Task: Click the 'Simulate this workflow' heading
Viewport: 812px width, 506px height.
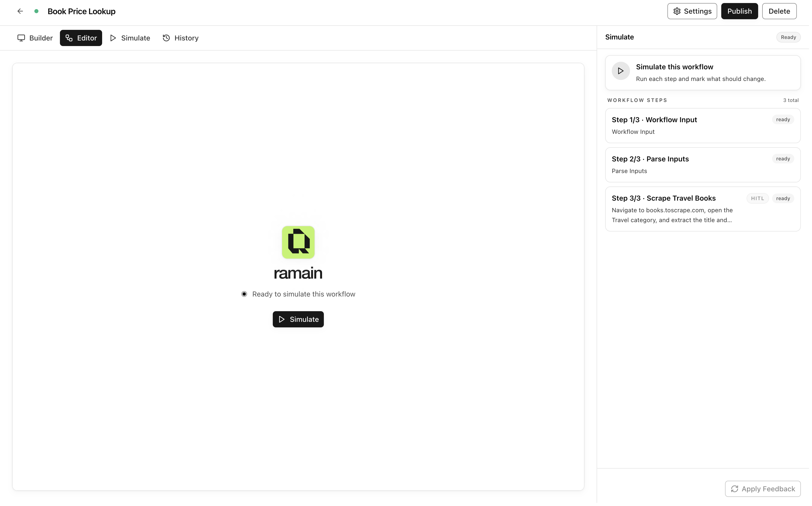Action: 677,67
